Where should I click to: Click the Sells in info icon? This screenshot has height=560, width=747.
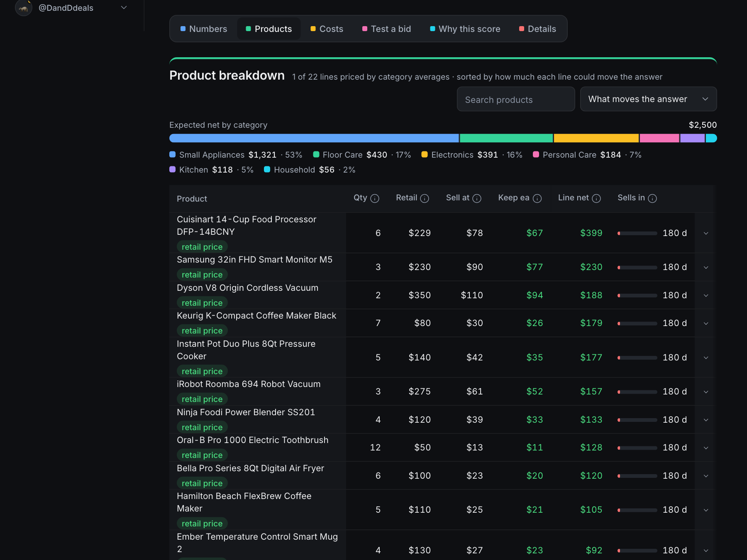(652, 199)
